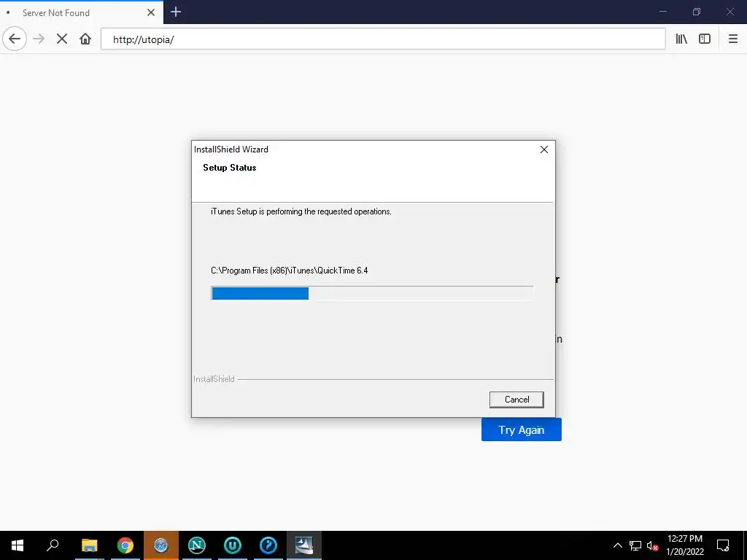Click the setup progress bar
Image resolution: width=747 pixels, height=560 pixels.
point(372,293)
